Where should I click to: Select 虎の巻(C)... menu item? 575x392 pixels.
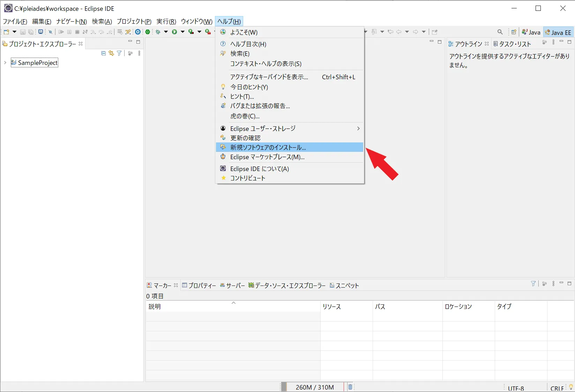click(290, 116)
